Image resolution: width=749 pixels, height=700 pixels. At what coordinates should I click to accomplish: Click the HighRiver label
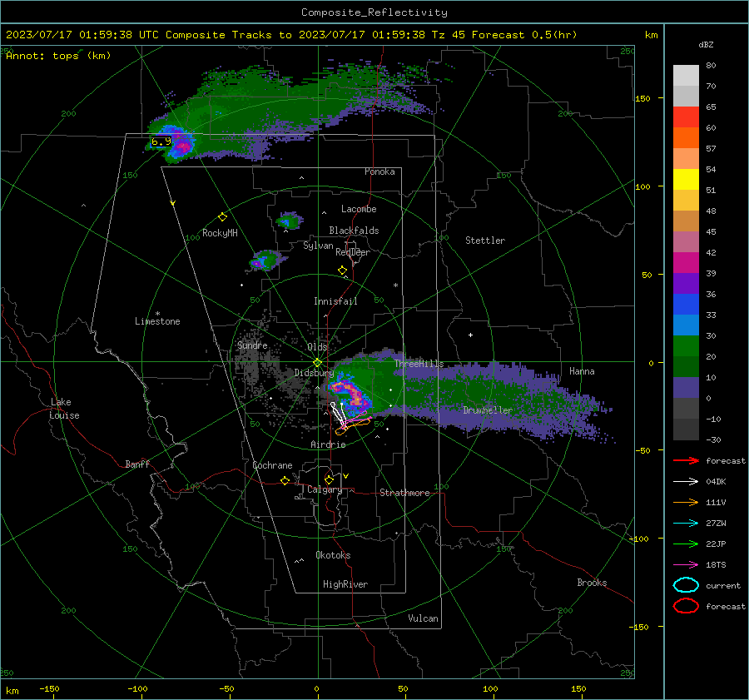pos(345,584)
